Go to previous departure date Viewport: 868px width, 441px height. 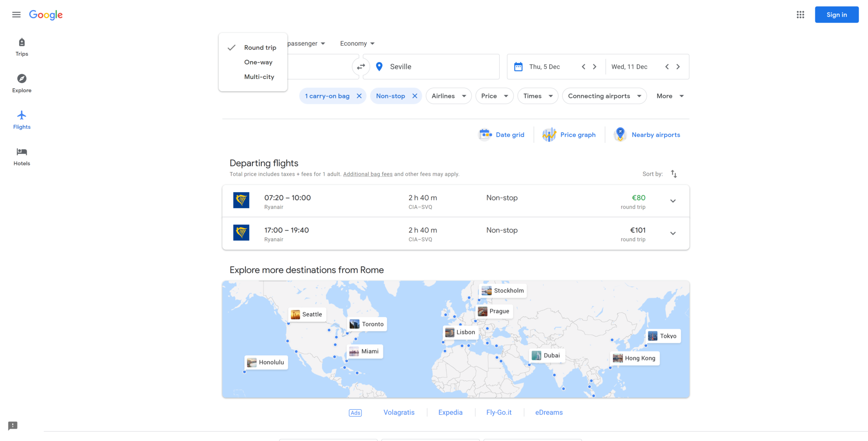tap(584, 67)
